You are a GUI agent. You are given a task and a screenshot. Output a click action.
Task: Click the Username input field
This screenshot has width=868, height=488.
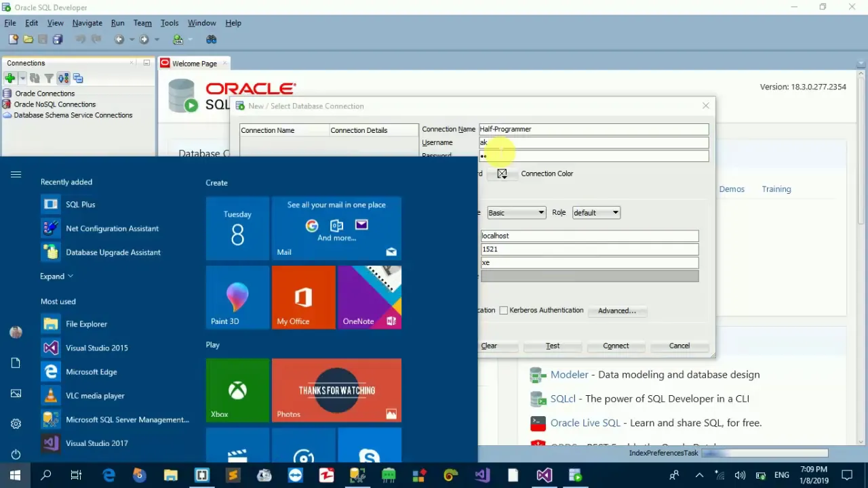[x=593, y=142]
